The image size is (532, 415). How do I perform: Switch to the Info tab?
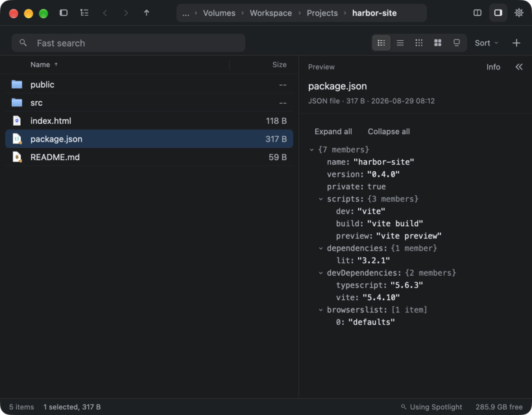coord(493,67)
